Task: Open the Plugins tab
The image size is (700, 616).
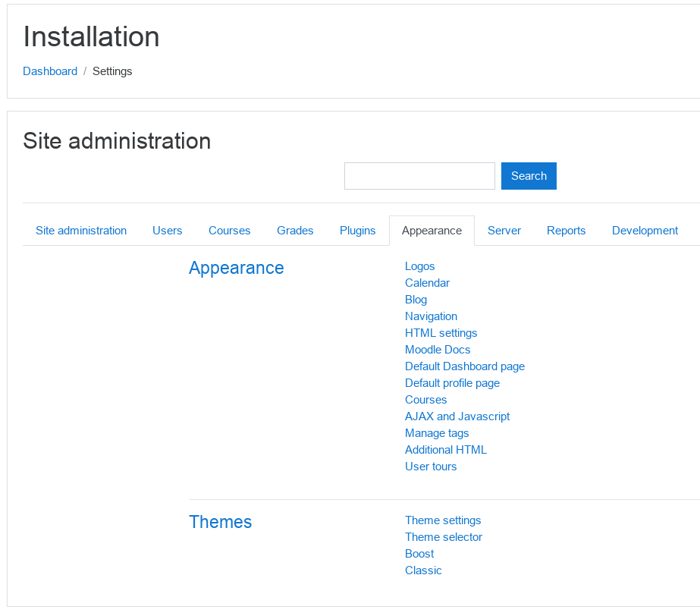Action: (358, 231)
